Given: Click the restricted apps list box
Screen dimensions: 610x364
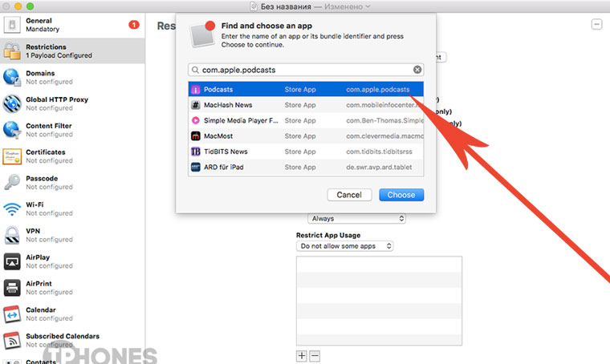Looking at the screenshot, I should coord(379,301).
